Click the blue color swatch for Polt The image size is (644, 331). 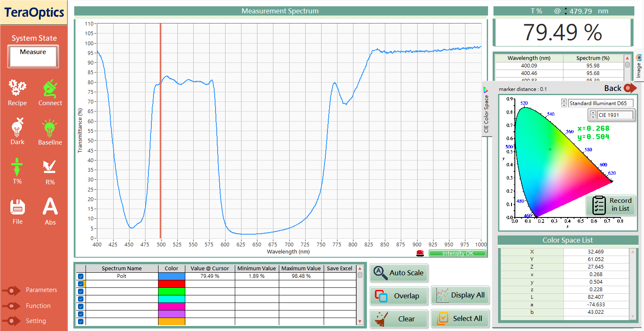tap(171, 276)
